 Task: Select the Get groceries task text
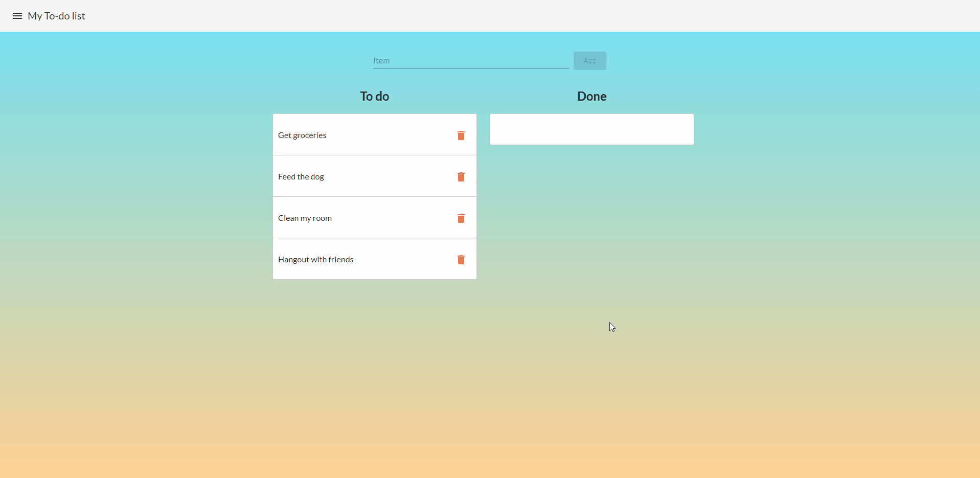pyautogui.click(x=302, y=135)
